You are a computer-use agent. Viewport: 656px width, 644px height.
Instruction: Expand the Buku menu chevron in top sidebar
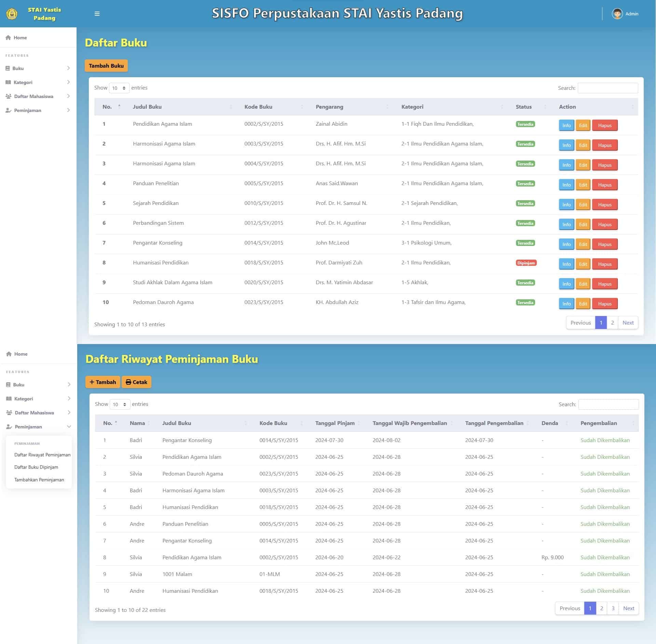click(x=68, y=68)
